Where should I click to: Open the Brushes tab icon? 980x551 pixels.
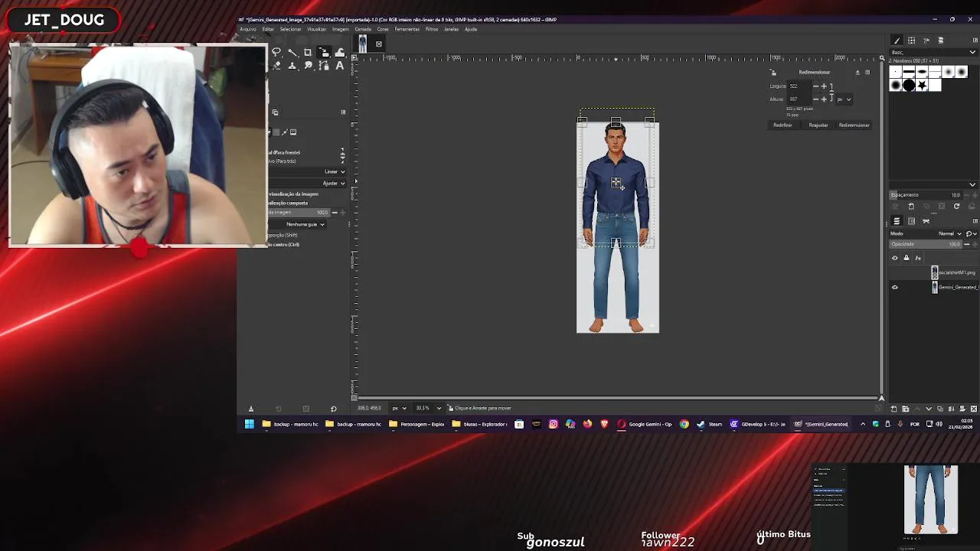[897, 40]
